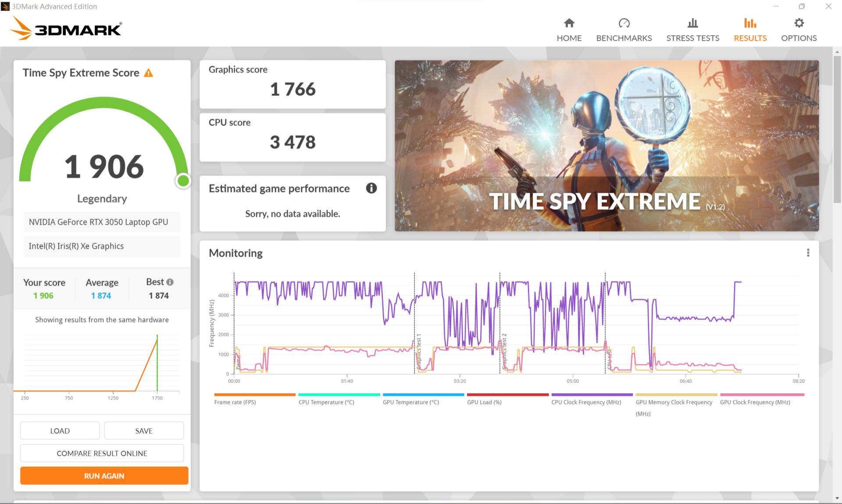Select NVIDIA GeForce RTX 3050 Laptop GPU entry

tap(102, 222)
